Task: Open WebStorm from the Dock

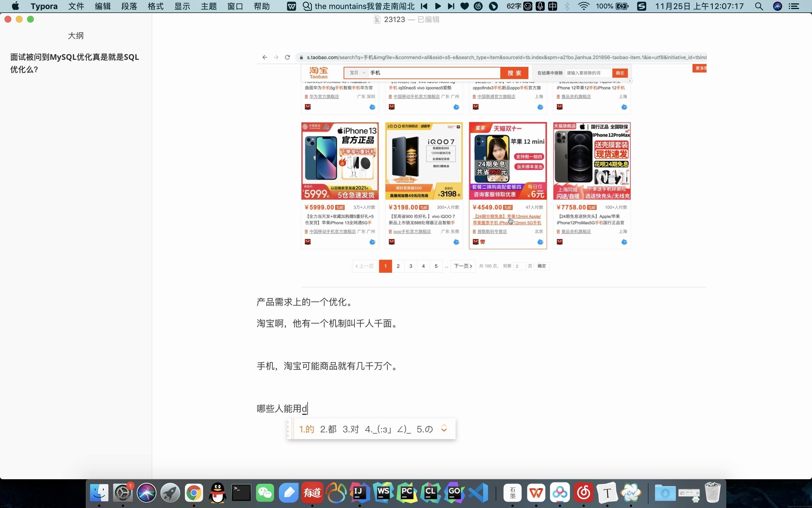Action: pyautogui.click(x=383, y=493)
